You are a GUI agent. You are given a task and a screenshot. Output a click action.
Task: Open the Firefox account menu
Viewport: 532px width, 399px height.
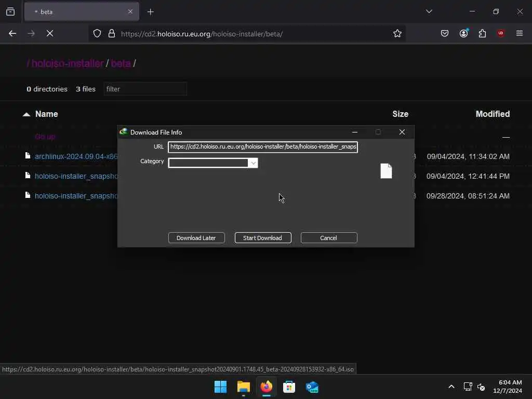464,33
